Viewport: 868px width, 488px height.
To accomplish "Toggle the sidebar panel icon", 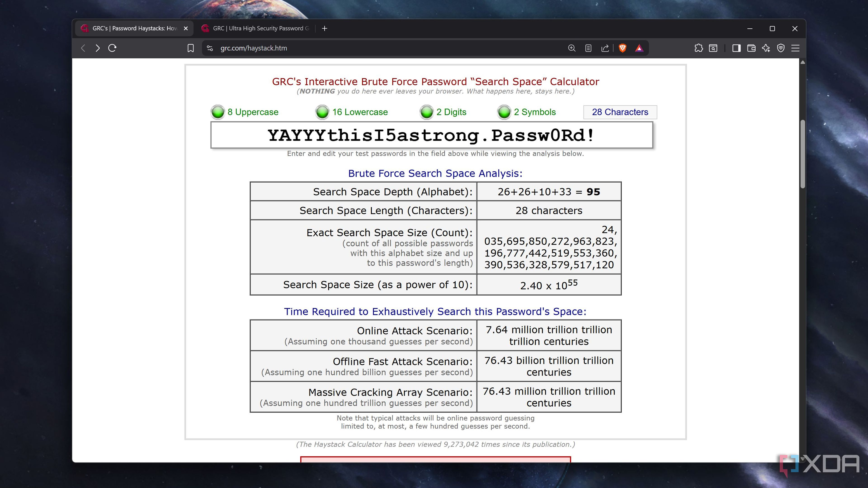I will coord(736,48).
